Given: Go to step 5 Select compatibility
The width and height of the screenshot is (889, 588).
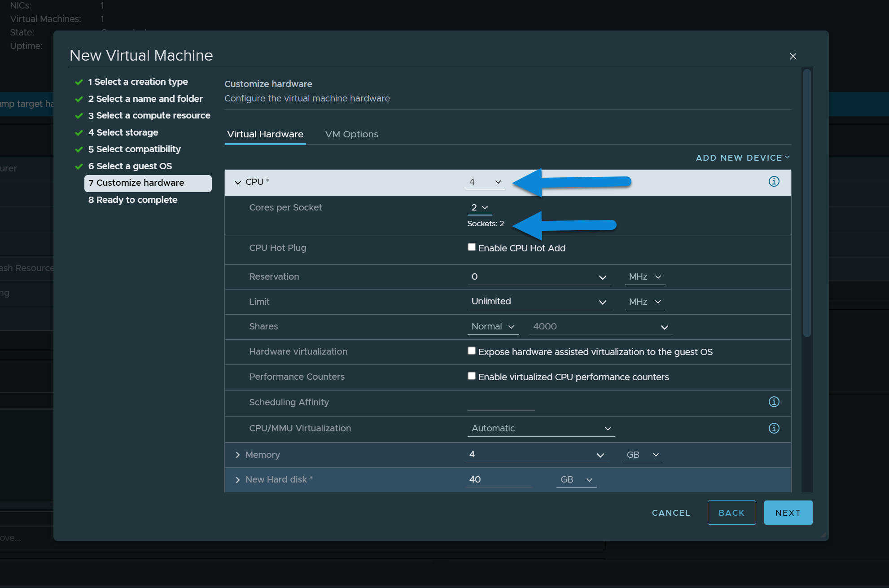Looking at the screenshot, I should click(x=134, y=149).
